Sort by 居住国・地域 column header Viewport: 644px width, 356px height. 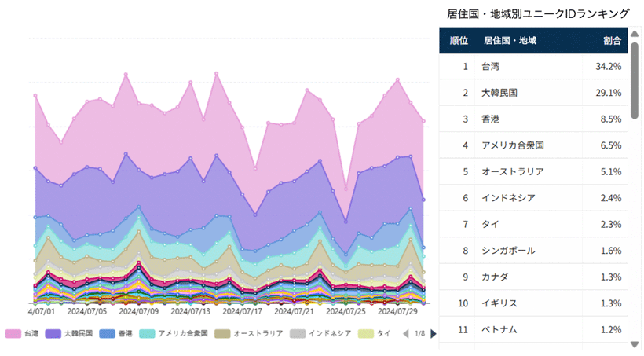[x=510, y=41]
